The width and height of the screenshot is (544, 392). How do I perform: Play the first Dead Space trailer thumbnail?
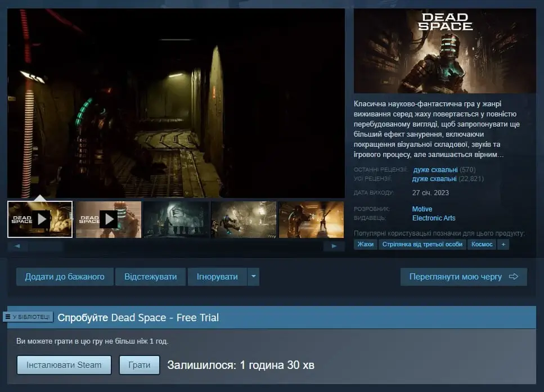pos(40,219)
